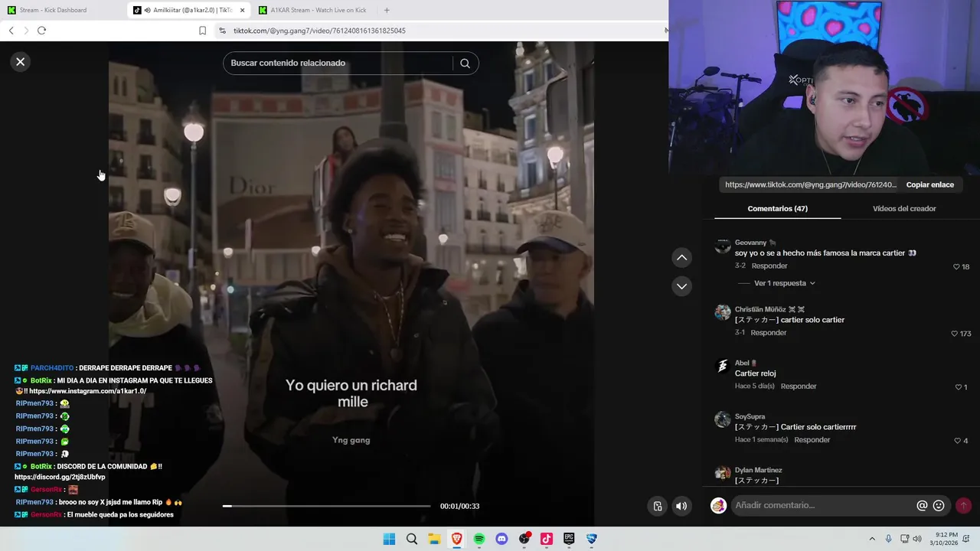The image size is (980, 551).
Task: Like SoySupra's comment heart
Action: [957, 441]
